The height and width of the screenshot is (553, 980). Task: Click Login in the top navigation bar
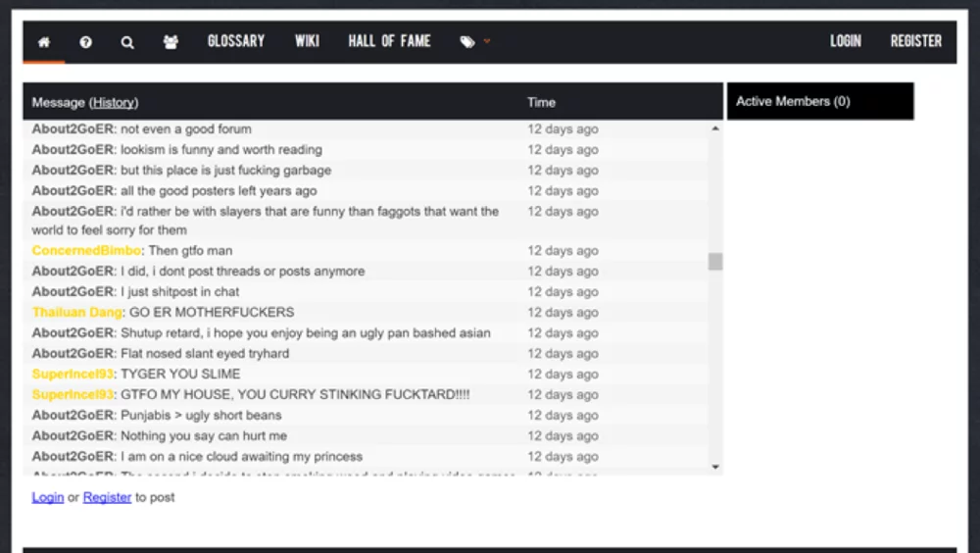845,41
